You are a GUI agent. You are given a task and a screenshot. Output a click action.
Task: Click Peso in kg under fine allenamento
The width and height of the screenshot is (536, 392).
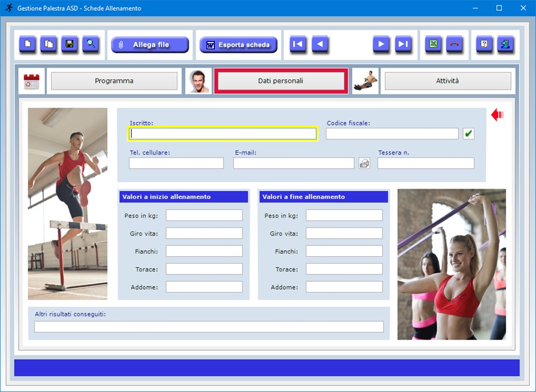[344, 215]
